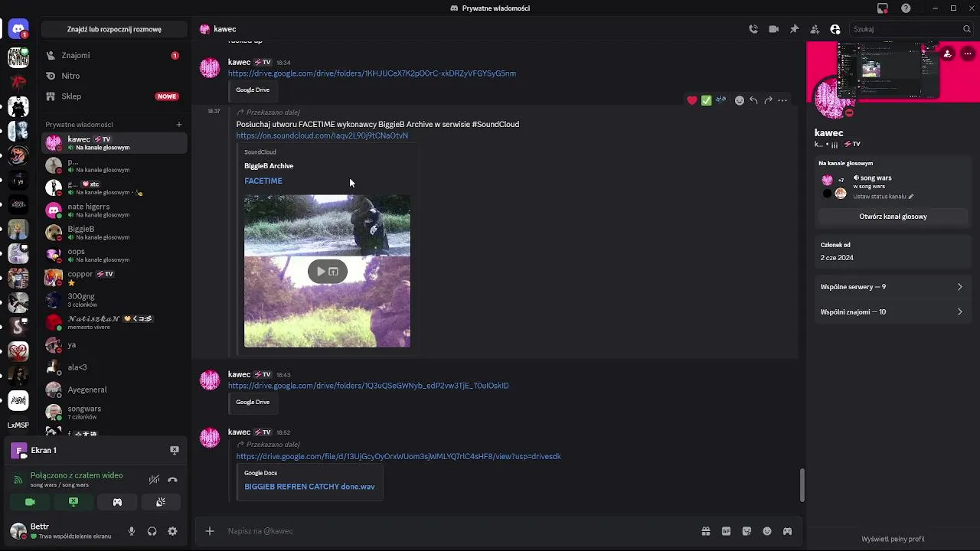The height and width of the screenshot is (551, 980).
Task: Open the inbox icon in the title bar
Action: [883, 8]
